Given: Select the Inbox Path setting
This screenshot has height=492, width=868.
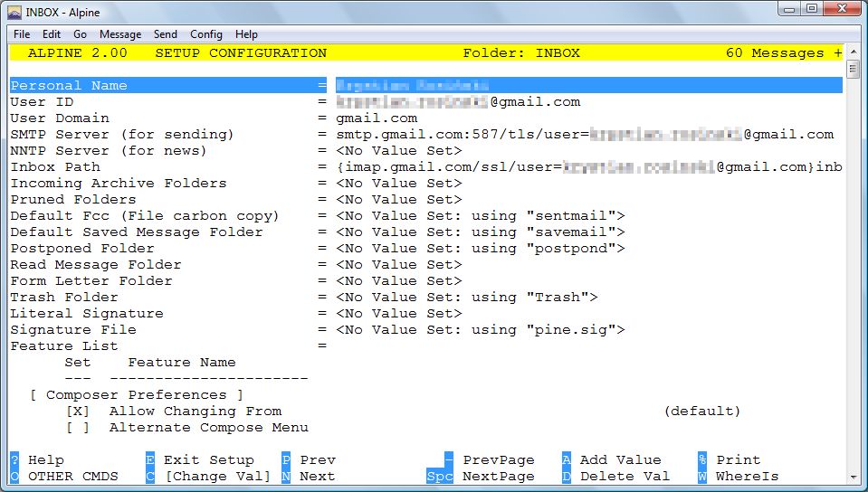Looking at the screenshot, I should tap(55, 166).
